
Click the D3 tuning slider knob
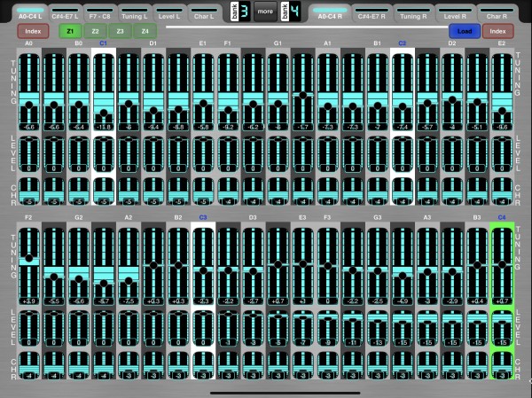coord(253,271)
